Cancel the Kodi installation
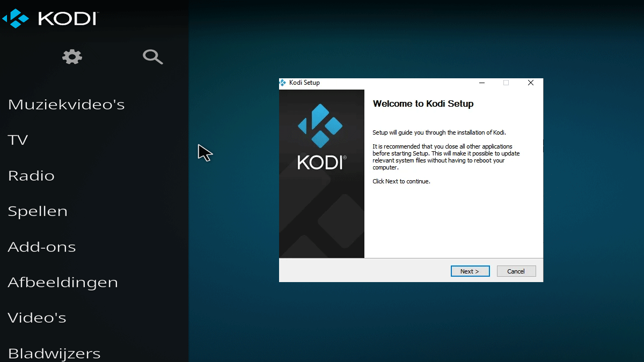Image resolution: width=644 pixels, height=362 pixels. pos(516,271)
